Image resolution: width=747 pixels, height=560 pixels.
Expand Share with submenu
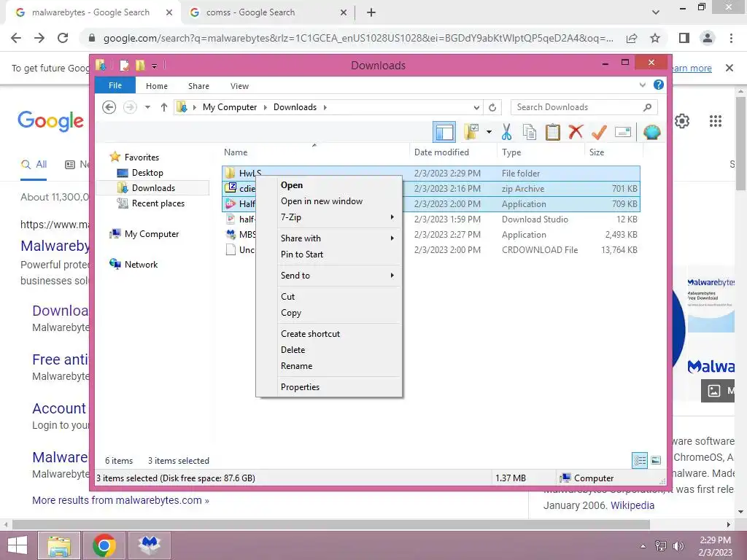[x=329, y=238]
